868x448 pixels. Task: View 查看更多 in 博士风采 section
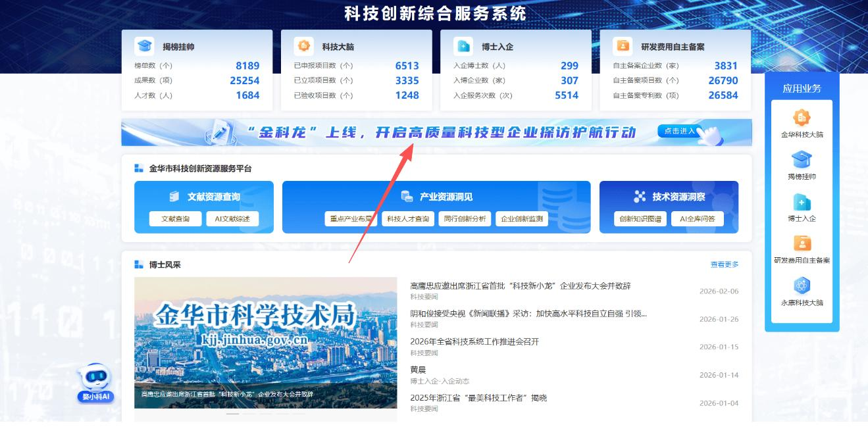(x=724, y=264)
